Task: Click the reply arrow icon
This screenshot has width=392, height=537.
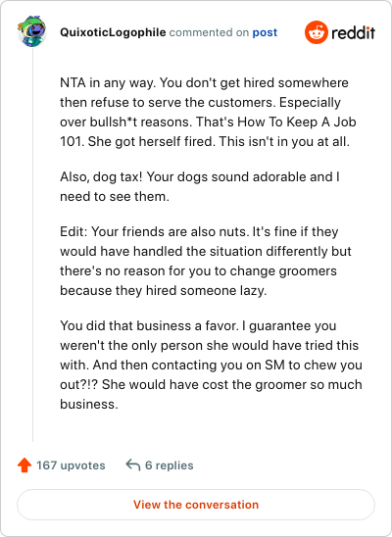Action: (x=133, y=465)
